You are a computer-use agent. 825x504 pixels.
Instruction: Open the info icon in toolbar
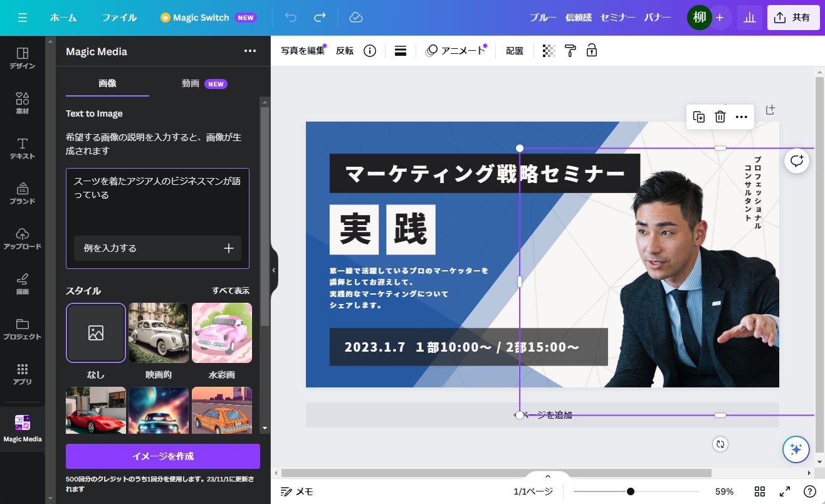point(370,51)
